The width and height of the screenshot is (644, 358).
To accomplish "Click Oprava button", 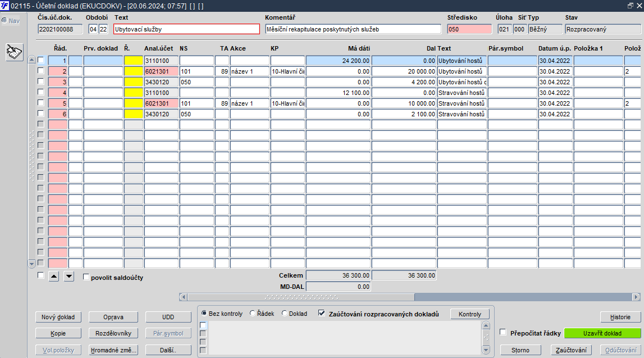I will [x=113, y=317].
